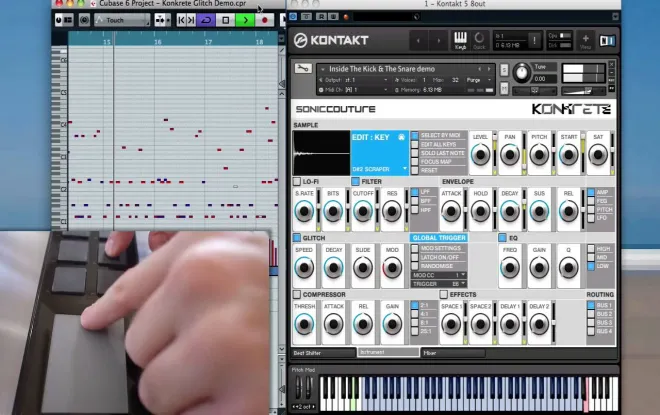Select previous instrument with left arrow
This screenshot has height=415, width=660.
coord(479,69)
